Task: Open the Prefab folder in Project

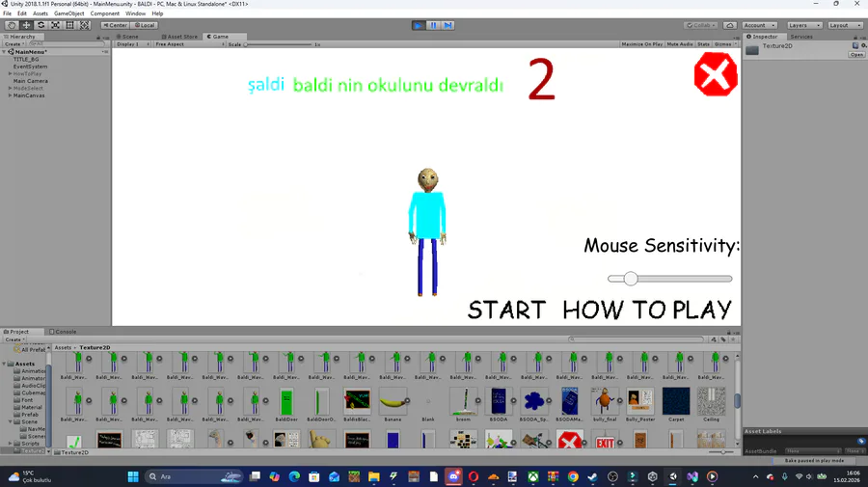Action: click(x=27, y=415)
